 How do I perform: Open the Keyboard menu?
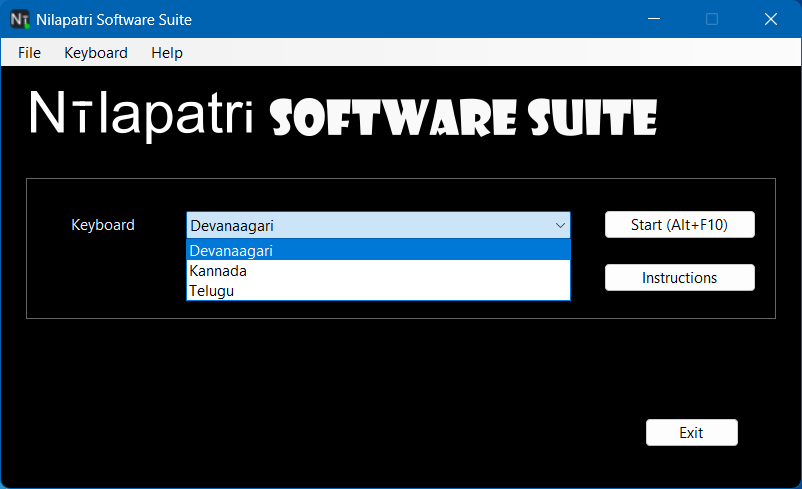96,53
